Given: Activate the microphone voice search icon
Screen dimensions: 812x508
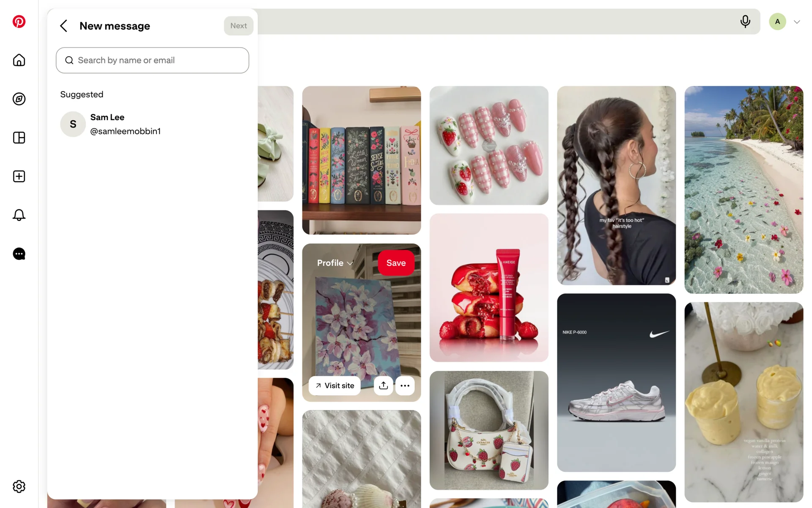Looking at the screenshot, I should pyautogui.click(x=745, y=22).
